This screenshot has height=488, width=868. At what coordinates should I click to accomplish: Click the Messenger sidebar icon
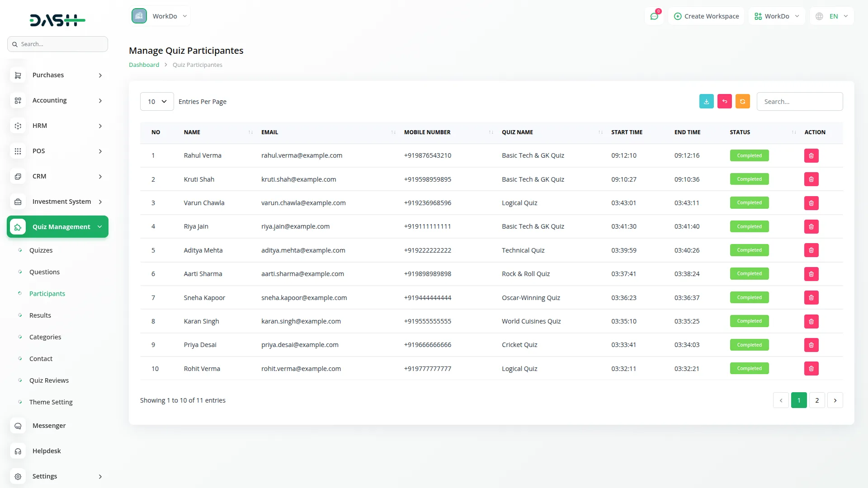click(18, 426)
